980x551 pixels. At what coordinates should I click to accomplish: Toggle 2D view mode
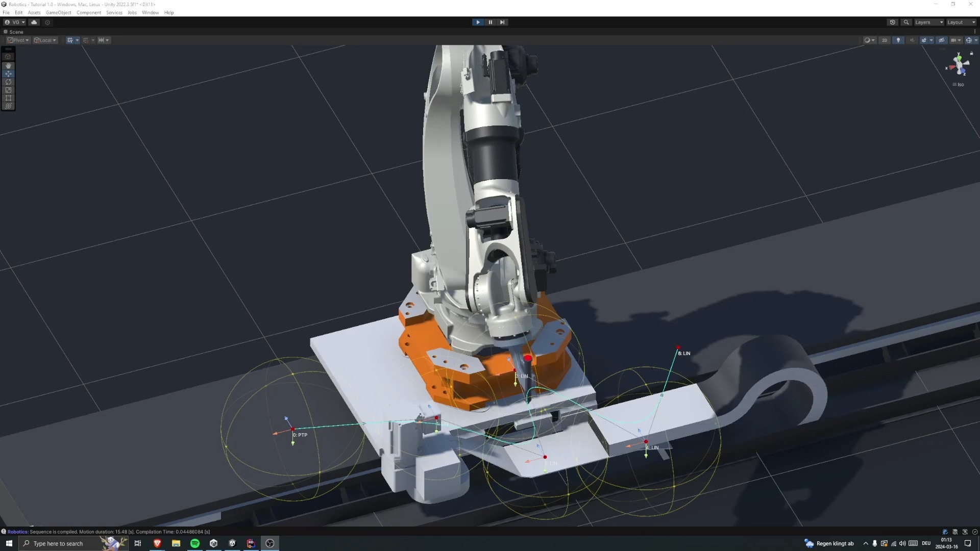(x=885, y=40)
